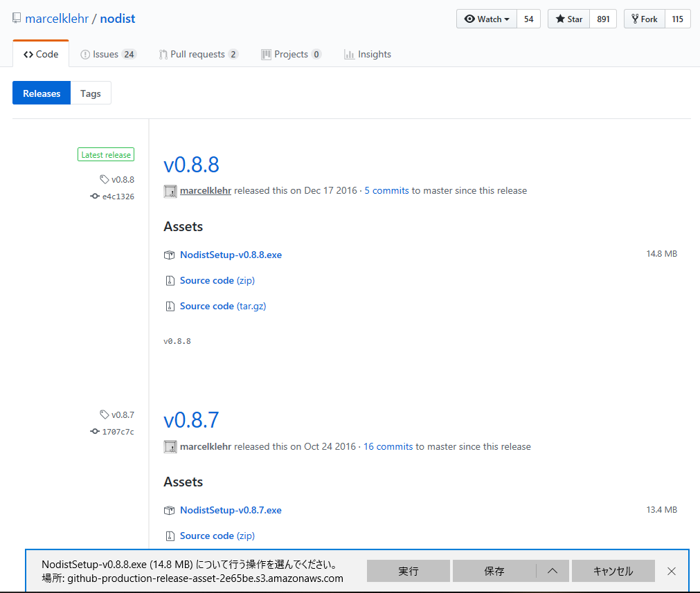Click キャンセル (Cancel) in download bar
The image size is (700, 593).
(x=613, y=571)
